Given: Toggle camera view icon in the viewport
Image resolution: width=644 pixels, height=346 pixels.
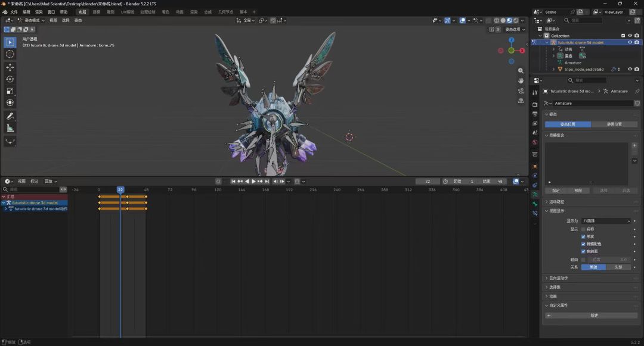Looking at the screenshot, I should pyautogui.click(x=521, y=91).
